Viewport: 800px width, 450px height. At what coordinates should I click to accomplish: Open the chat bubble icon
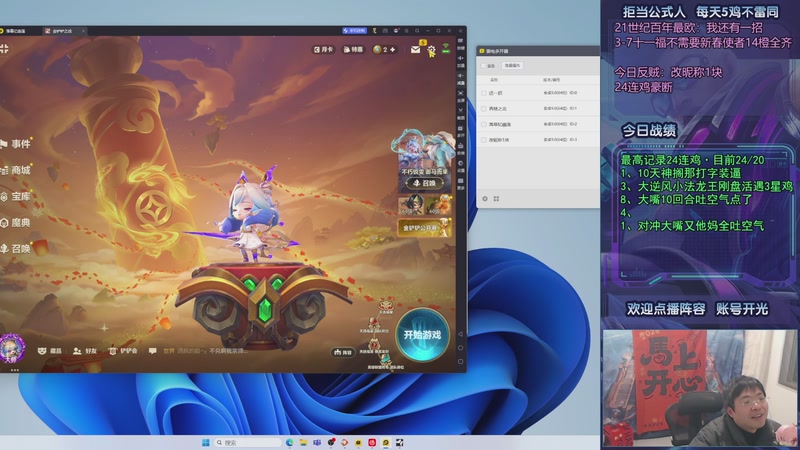pyautogui.click(x=152, y=351)
